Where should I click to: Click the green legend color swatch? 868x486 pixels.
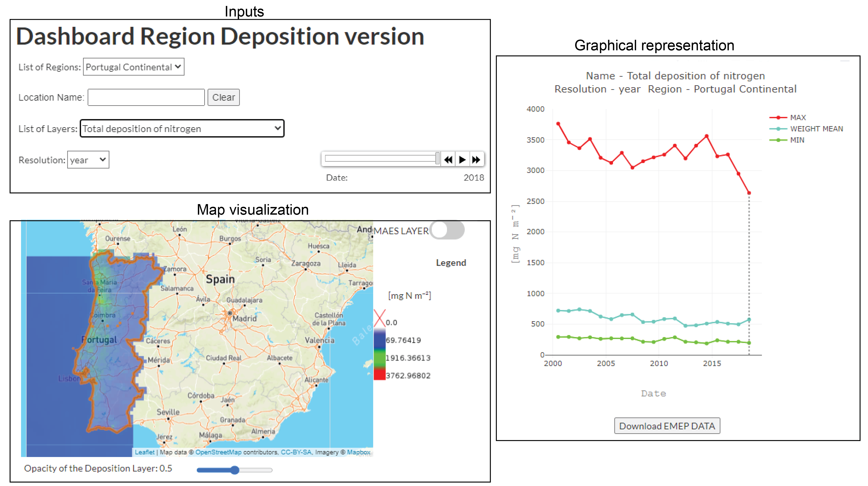tap(379, 358)
